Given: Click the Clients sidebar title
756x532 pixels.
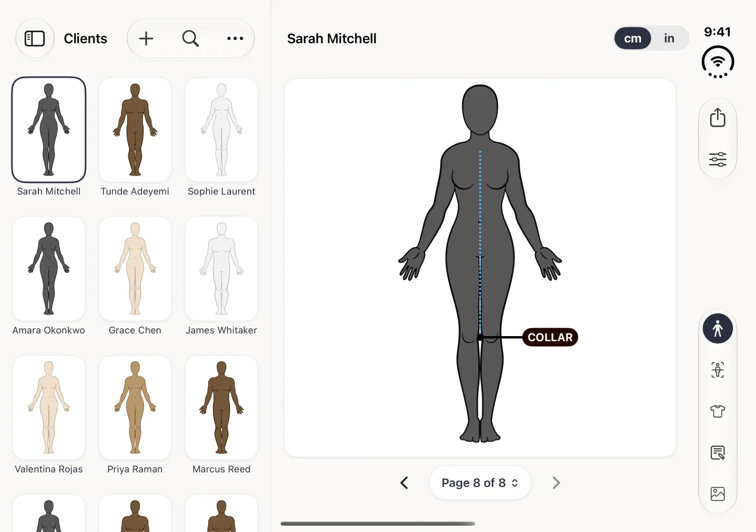Looking at the screenshot, I should click(x=86, y=38).
